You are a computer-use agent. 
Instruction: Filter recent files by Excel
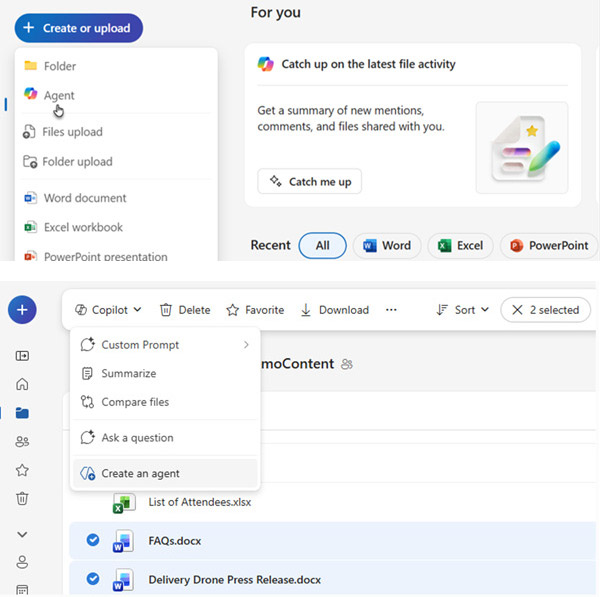[x=460, y=245]
